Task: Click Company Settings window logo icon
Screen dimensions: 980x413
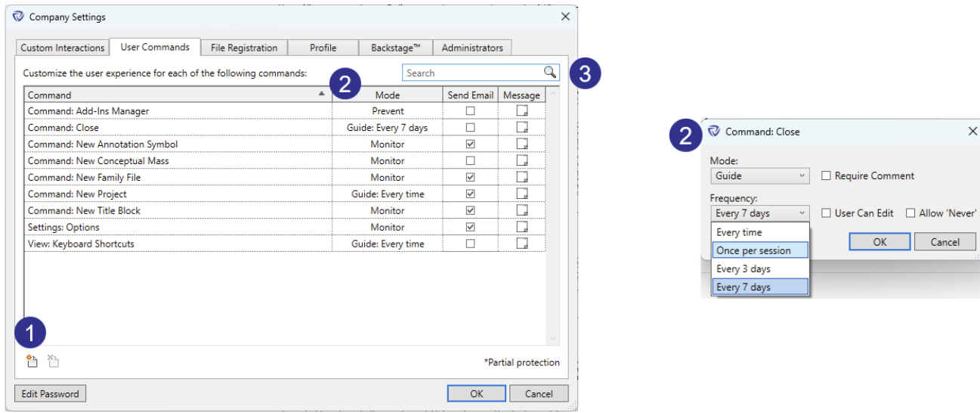Action: pyautogui.click(x=19, y=17)
